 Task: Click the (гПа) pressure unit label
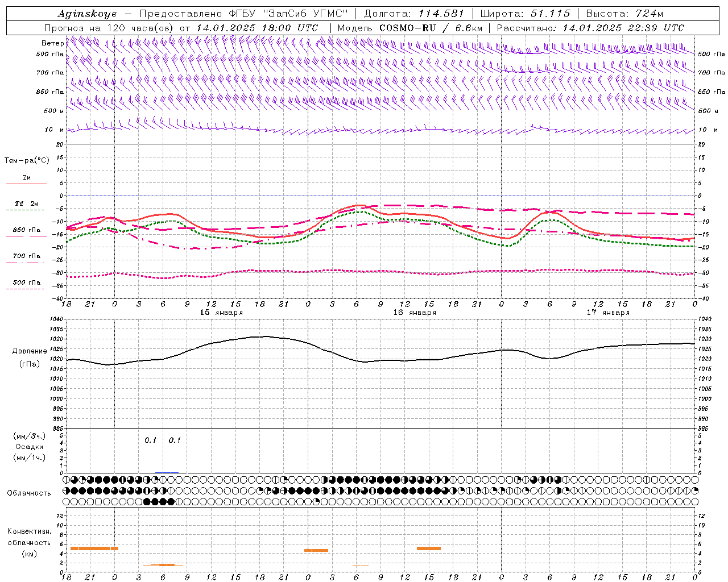[30, 364]
